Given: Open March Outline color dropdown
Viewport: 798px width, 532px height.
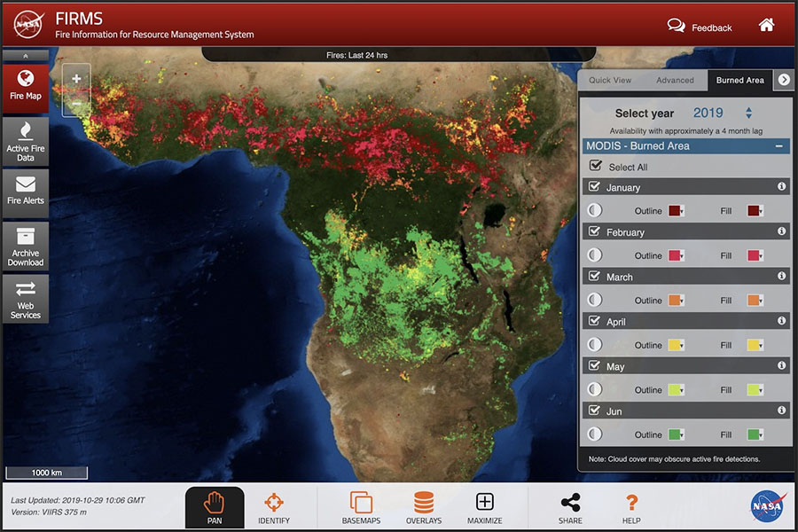Looking at the screenshot, I should (x=676, y=301).
